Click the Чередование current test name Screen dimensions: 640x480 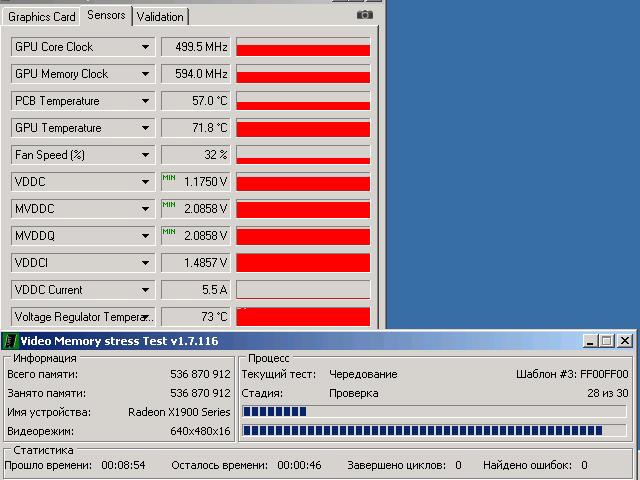click(x=363, y=374)
